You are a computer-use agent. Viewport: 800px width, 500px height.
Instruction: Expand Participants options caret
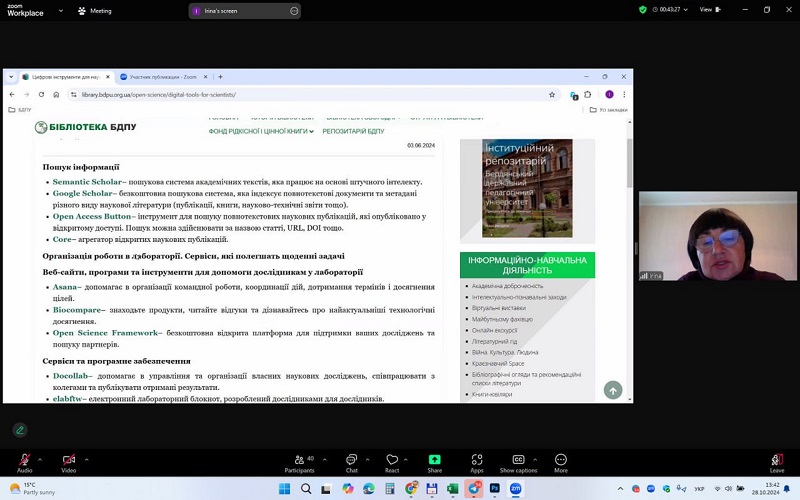pyautogui.click(x=324, y=459)
